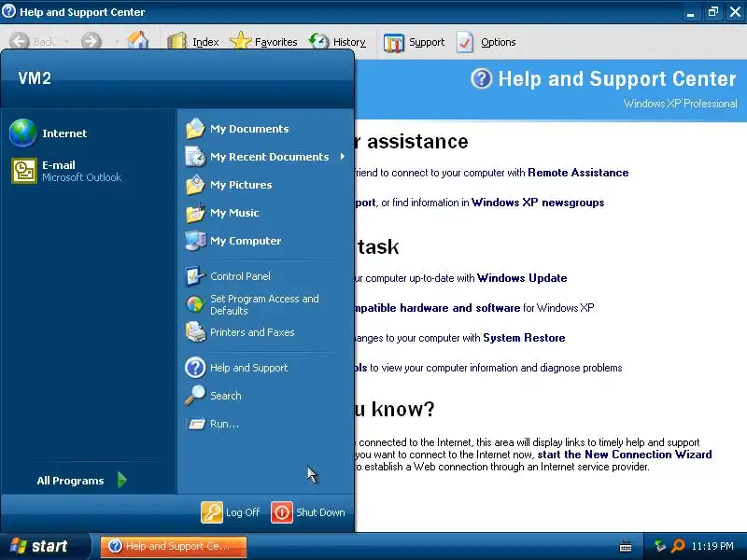This screenshot has height=560, width=747.
Task: Click the Index book icon
Action: point(176,41)
